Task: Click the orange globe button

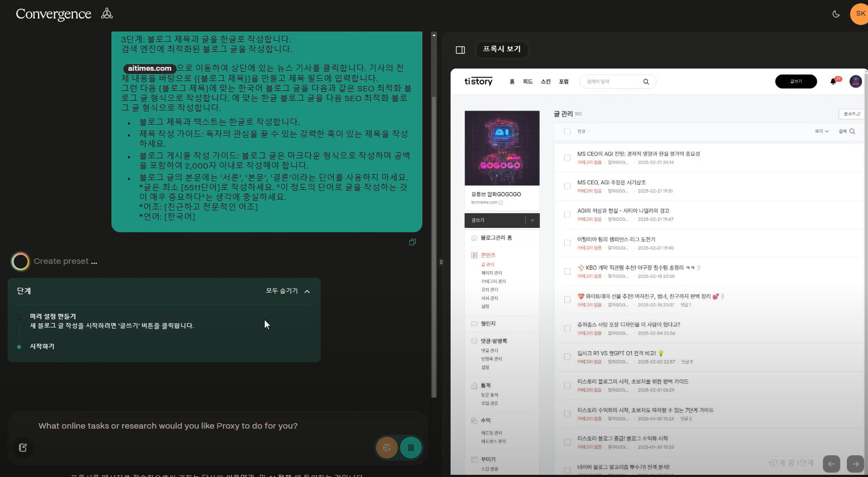Action: tap(387, 448)
